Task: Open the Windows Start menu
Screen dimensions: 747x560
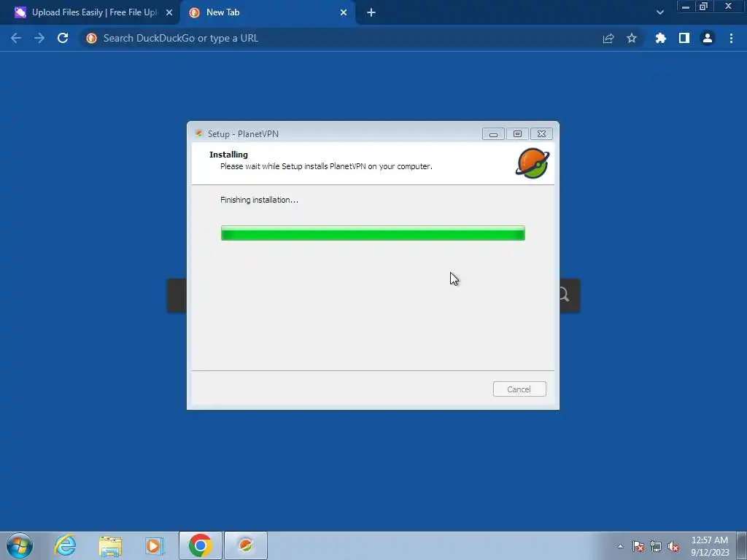Action: point(20,545)
